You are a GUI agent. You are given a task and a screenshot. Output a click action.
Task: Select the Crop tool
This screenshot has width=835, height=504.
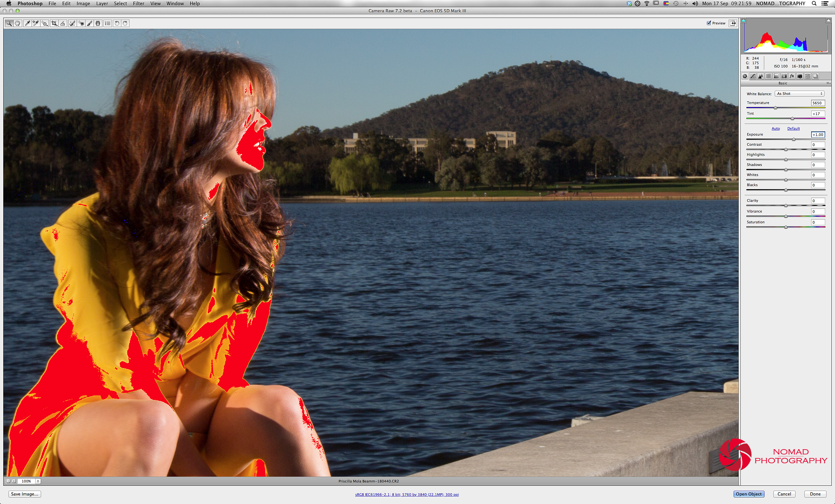click(x=54, y=23)
